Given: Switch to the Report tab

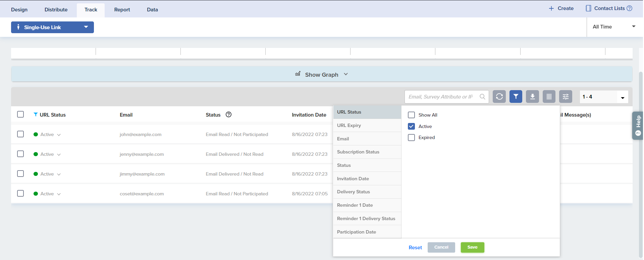Looking at the screenshot, I should pos(122,10).
